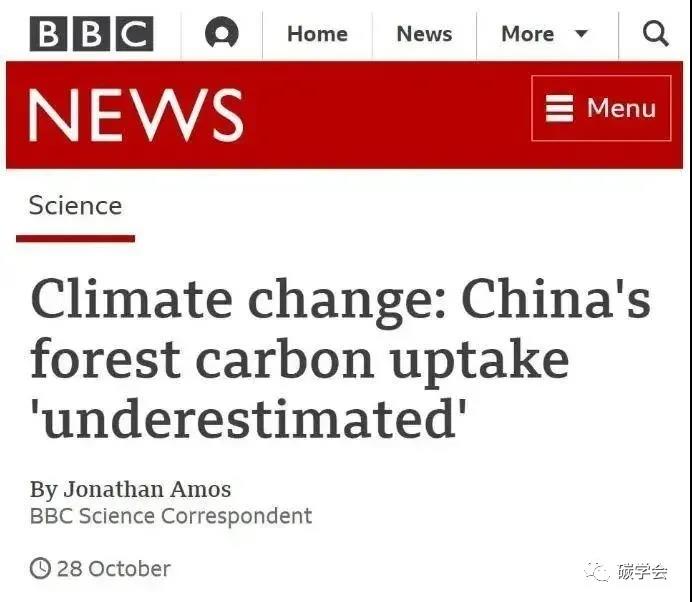
Task: Click the BBC Science Correspondent label
Action: tap(171, 516)
